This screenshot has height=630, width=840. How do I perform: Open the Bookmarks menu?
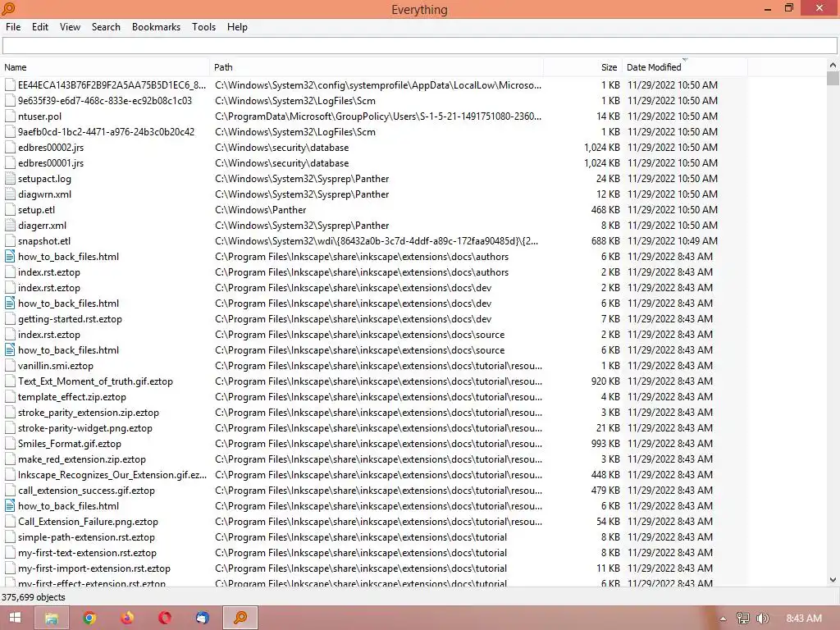coord(156,27)
